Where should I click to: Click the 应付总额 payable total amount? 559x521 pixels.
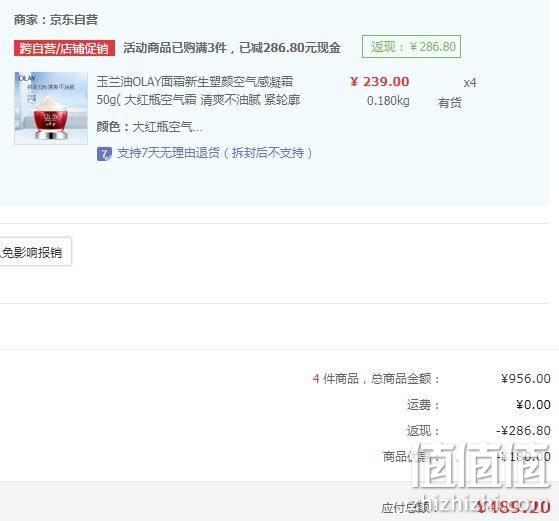(513, 507)
